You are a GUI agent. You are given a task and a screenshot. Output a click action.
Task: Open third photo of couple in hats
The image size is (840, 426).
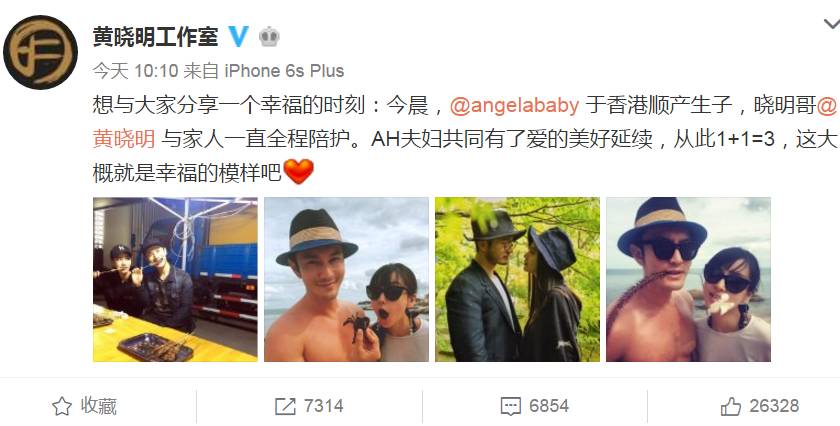[x=518, y=279]
